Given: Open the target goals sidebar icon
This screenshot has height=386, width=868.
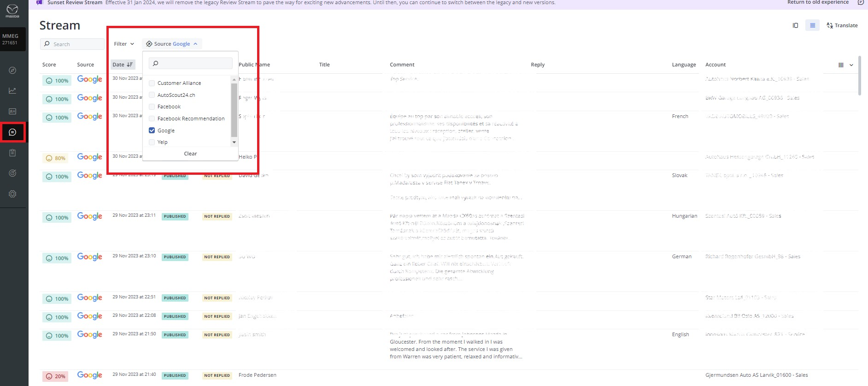Looking at the screenshot, I should tap(12, 173).
